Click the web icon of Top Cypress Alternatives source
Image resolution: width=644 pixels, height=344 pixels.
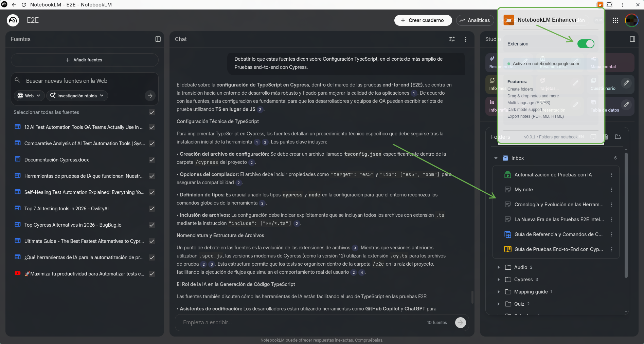(x=18, y=224)
